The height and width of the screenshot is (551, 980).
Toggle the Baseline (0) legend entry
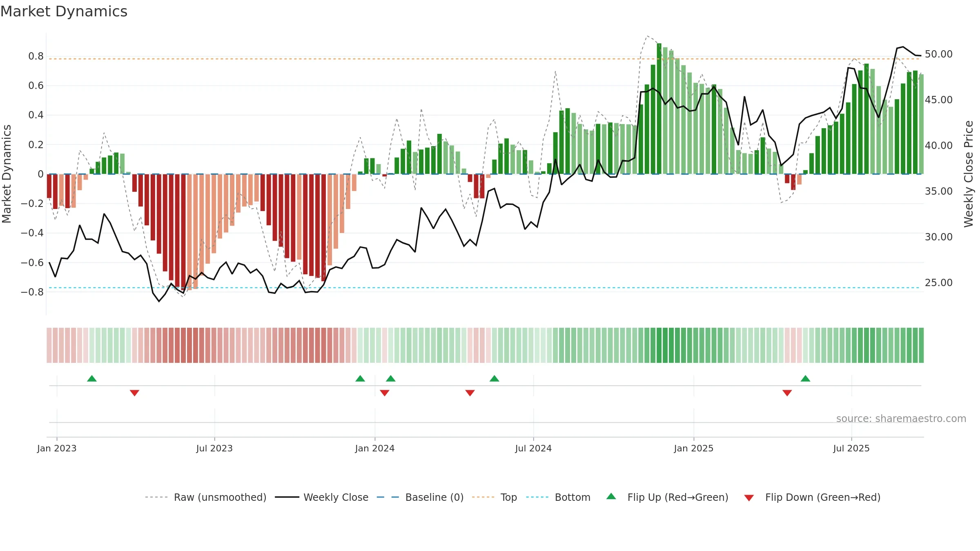click(x=420, y=497)
